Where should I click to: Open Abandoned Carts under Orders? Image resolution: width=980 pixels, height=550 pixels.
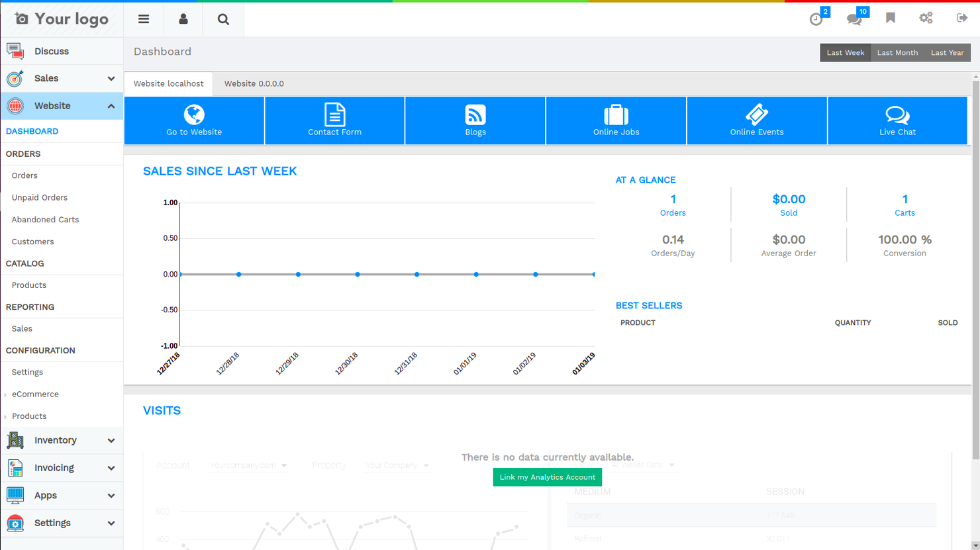(x=45, y=219)
